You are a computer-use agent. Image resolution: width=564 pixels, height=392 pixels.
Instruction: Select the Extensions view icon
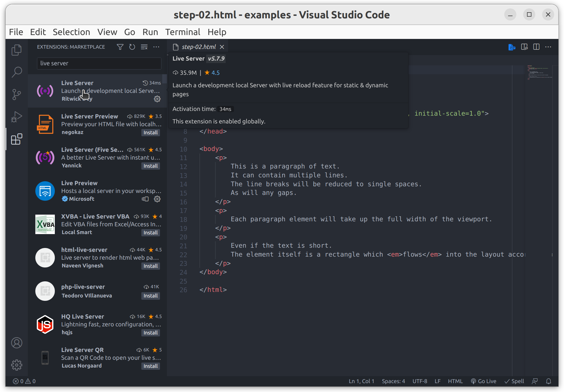(x=17, y=139)
